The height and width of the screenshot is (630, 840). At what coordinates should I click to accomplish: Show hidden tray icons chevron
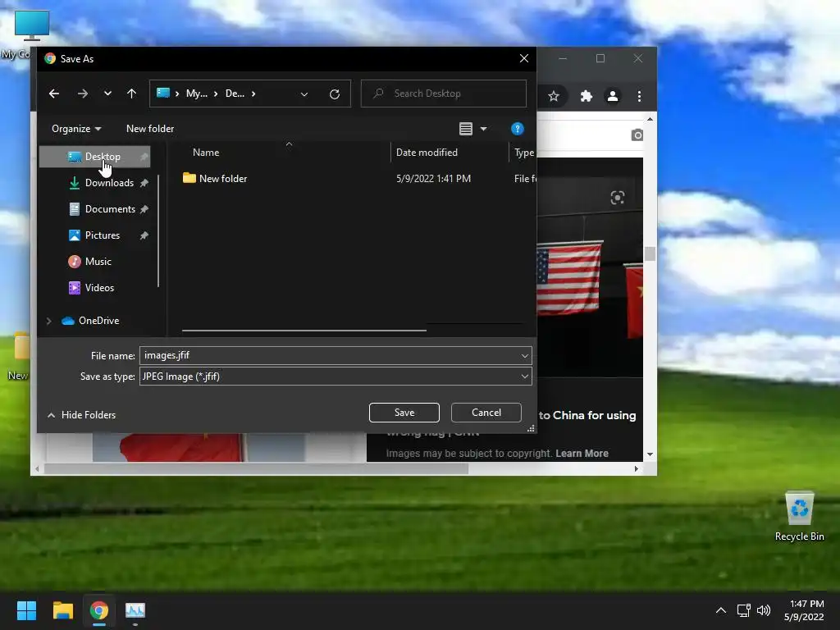pos(721,610)
